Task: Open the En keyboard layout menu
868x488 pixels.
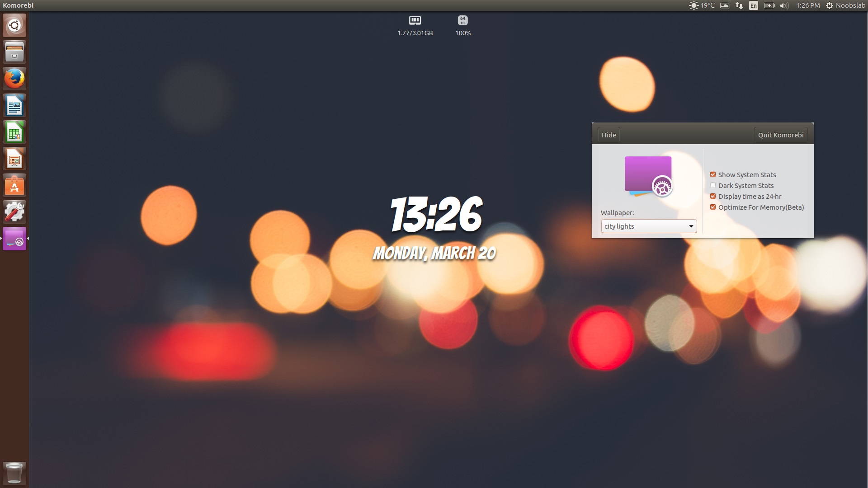Action: pyautogui.click(x=753, y=5)
